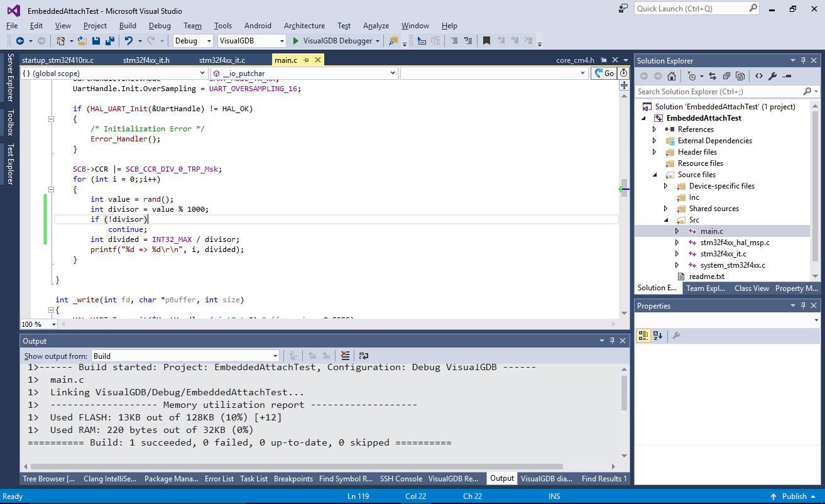Open the Breakpoints tab

click(x=293, y=479)
